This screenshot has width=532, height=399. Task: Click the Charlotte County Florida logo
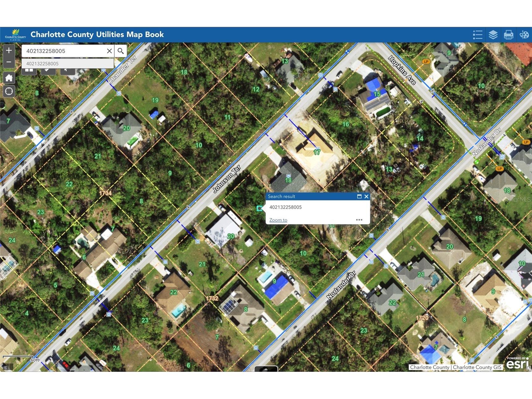tap(15, 35)
